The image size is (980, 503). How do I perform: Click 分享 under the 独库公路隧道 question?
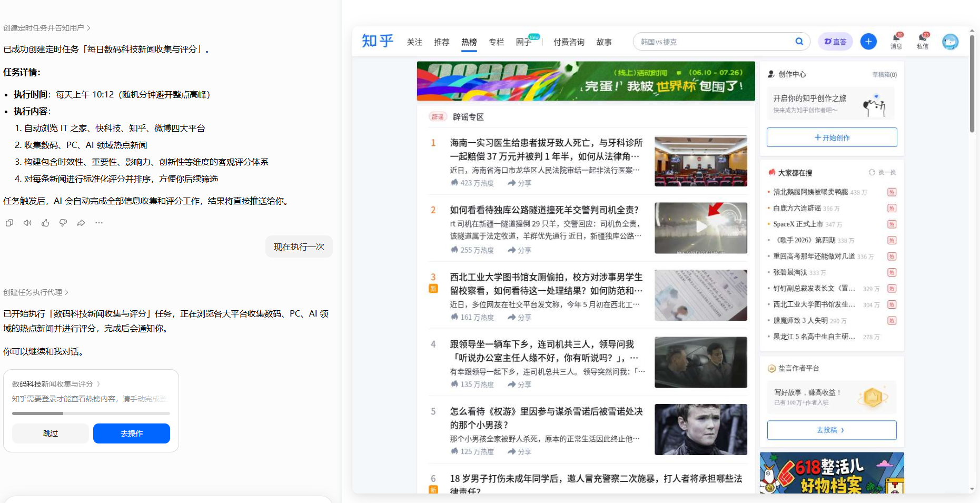pos(519,250)
